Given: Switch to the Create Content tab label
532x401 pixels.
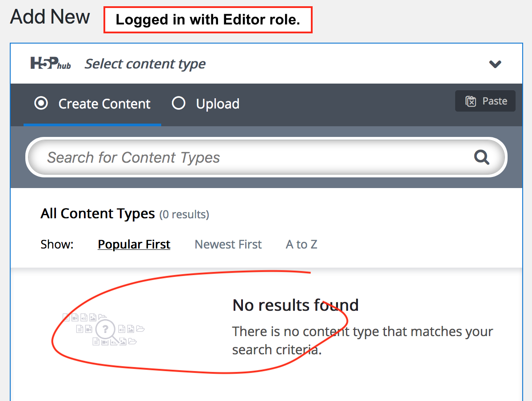Looking at the screenshot, I should pos(104,104).
